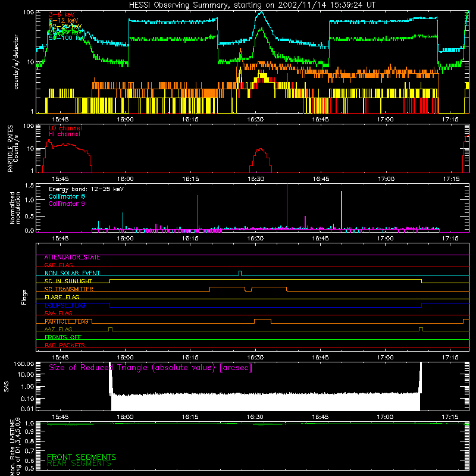Select the REAR SEGMENTS legend label
Image resolution: width=476 pixels, height=476 pixels.
click(x=79, y=464)
